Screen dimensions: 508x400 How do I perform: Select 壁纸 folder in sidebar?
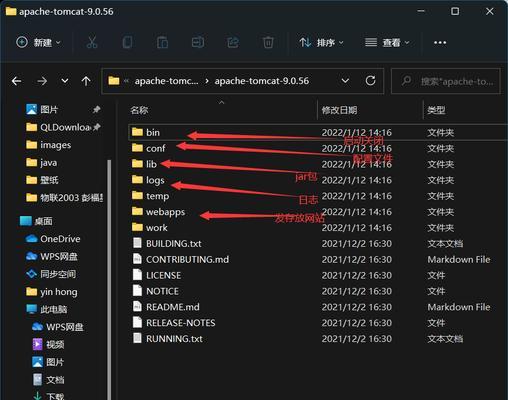coord(42,180)
